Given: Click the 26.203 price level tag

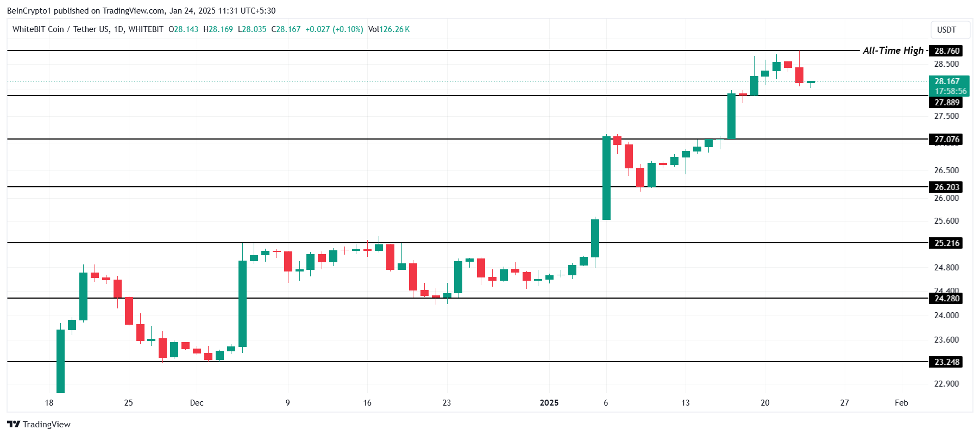Looking at the screenshot, I should pyautogui.click(x=947, y=187).
